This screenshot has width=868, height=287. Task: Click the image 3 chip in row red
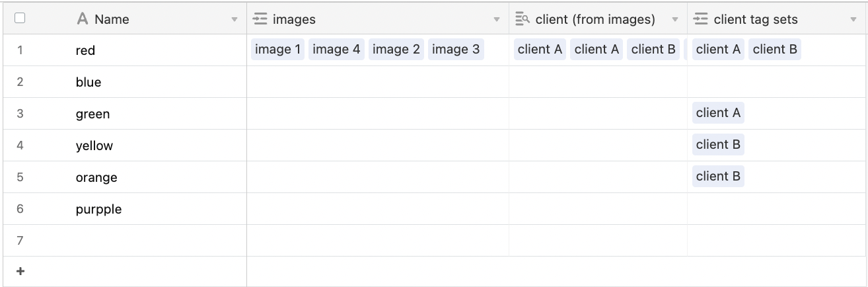[x=456, y=50]
